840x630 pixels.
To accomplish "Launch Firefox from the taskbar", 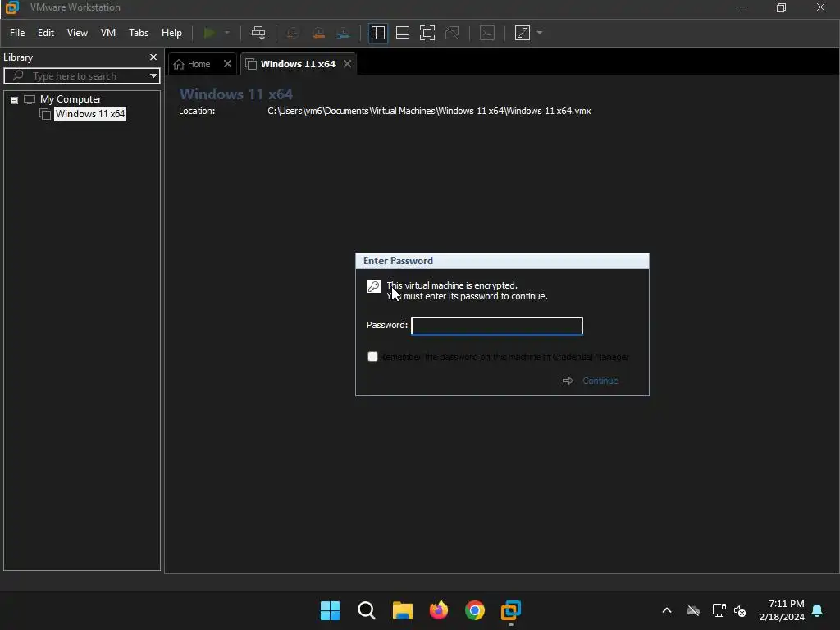I will (x=439, y=610).
